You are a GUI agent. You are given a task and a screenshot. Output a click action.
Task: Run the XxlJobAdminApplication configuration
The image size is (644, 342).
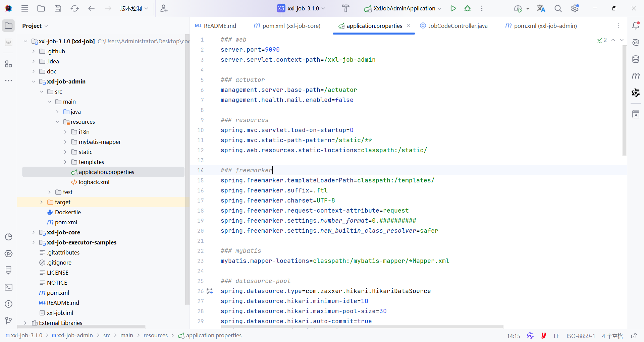(453, 8)
